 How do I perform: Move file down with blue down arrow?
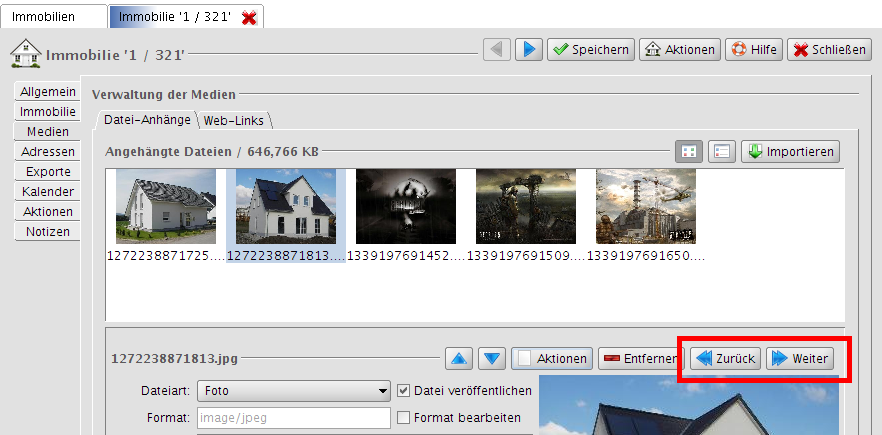coord(491,358)
